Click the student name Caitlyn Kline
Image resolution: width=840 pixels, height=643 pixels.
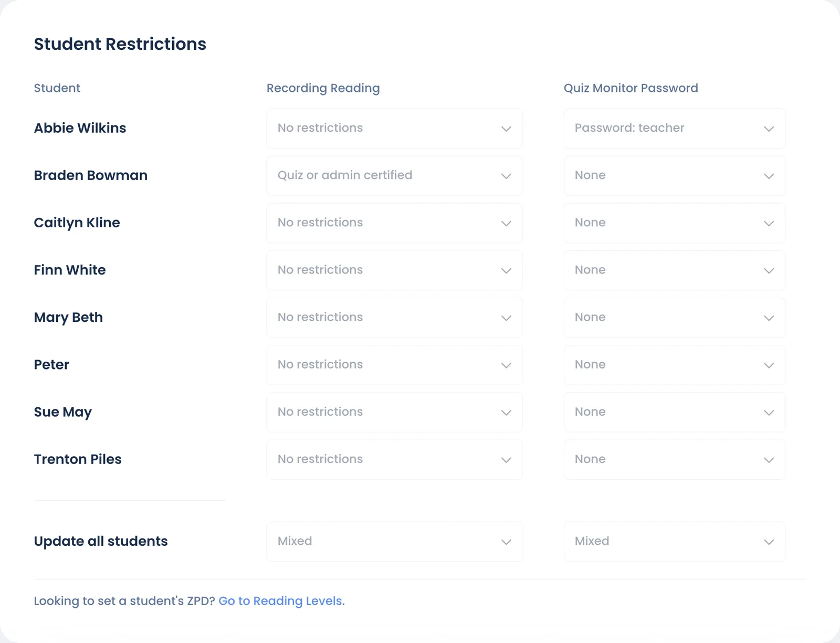pyautogui.click(x=77, y=223)
